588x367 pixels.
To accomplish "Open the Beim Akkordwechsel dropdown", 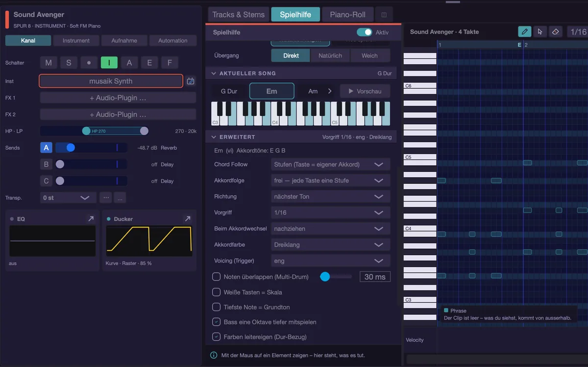I will [331, 229].
